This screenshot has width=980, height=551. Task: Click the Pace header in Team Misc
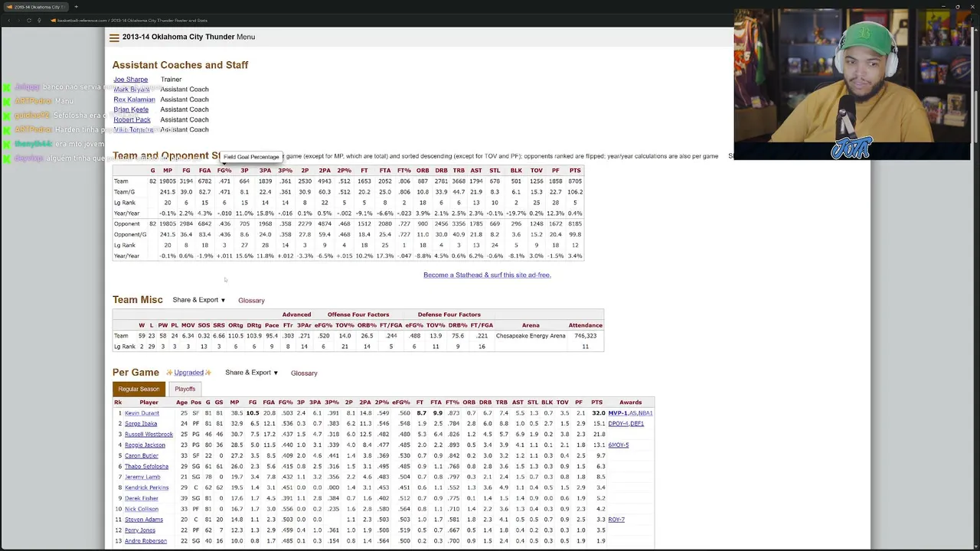(x=272, y=325)
